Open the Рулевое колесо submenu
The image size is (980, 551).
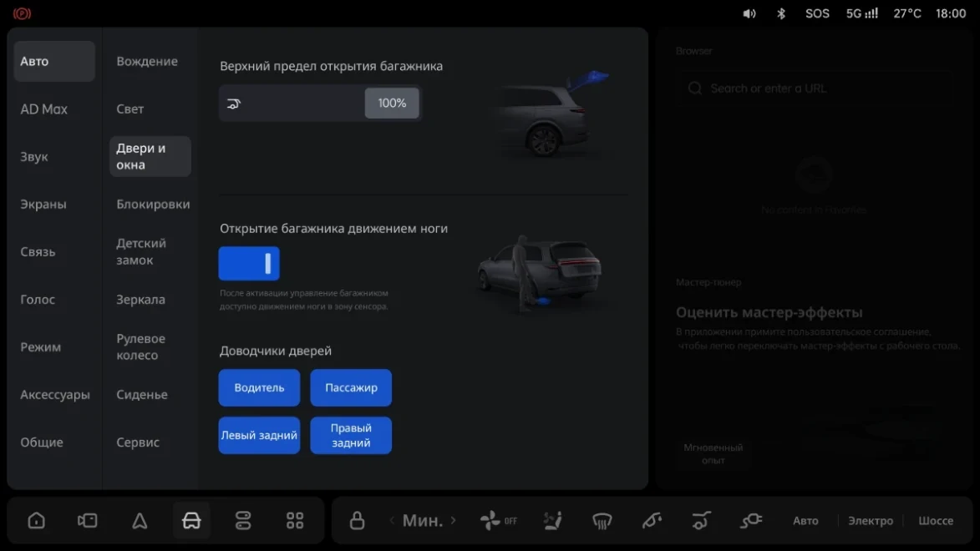coord(140,346)
